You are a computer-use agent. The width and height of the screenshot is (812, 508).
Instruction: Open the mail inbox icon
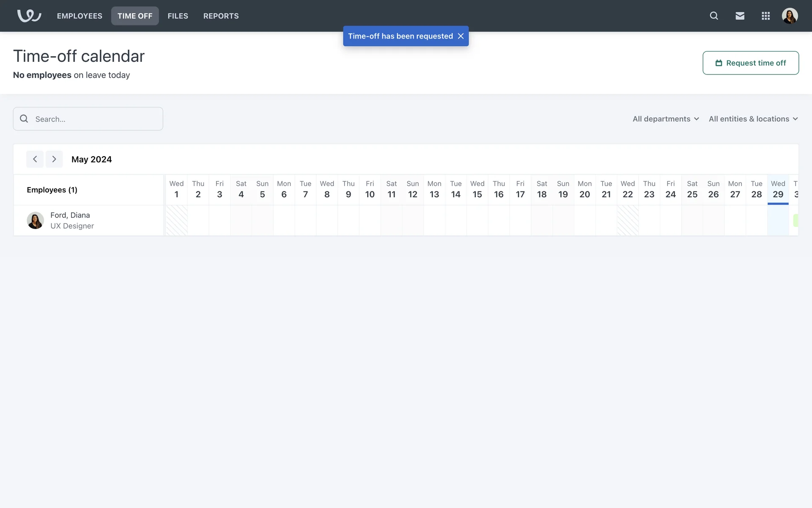[740, 16]
